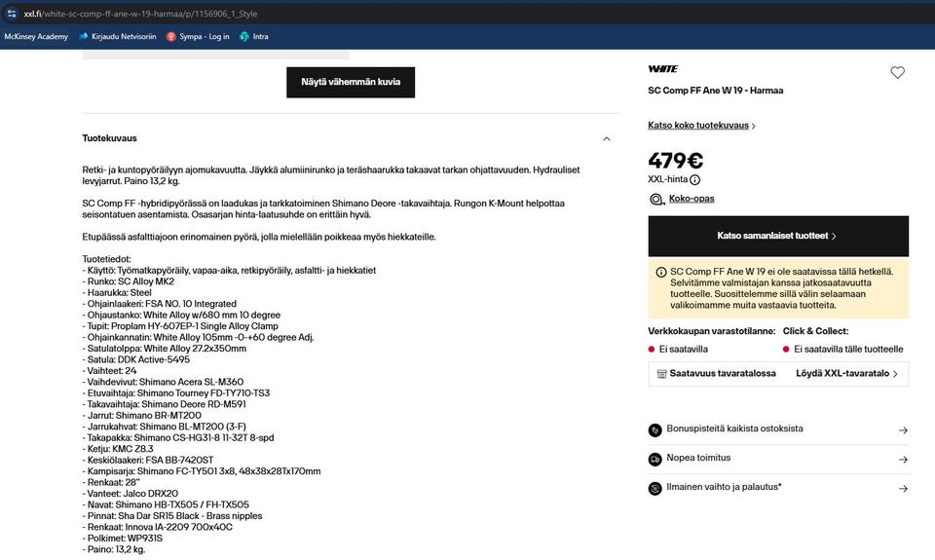Screen dimensions: 935x560
Task: Click the info icon in the yellow notice
Action: coord(660,272)
